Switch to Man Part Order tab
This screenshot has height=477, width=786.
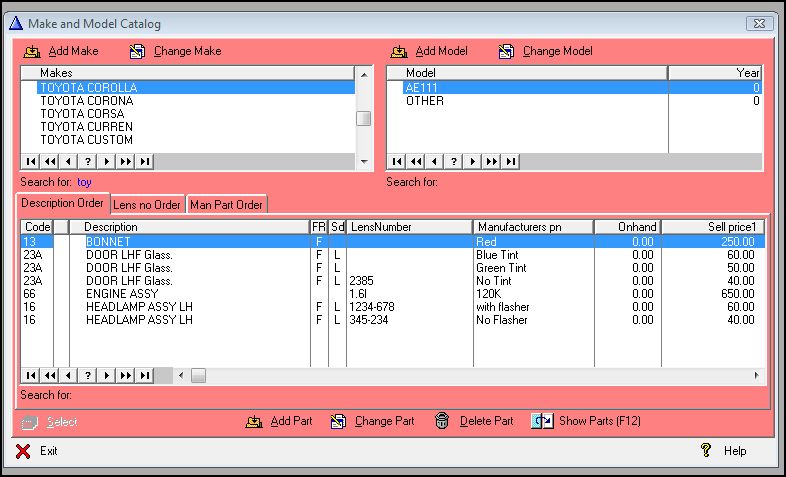(x=226, y=204)
